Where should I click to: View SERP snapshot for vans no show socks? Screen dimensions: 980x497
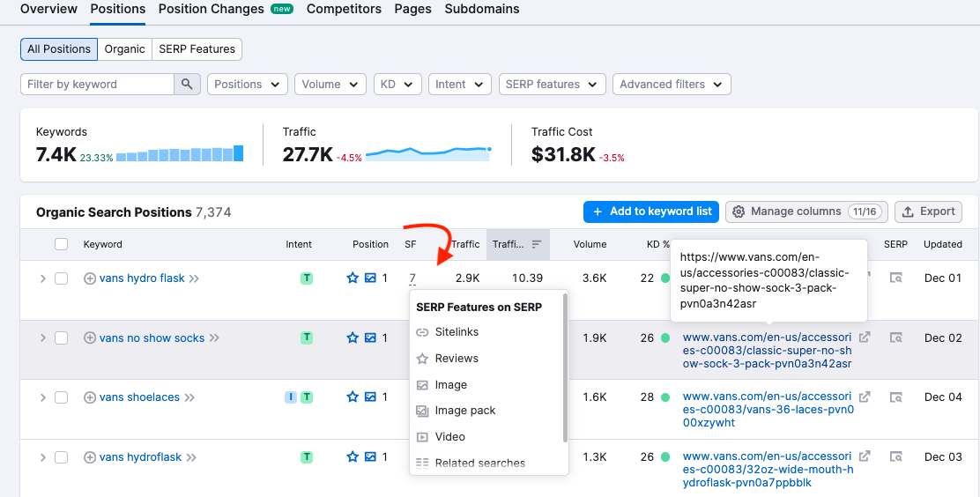tap(895, 338)
